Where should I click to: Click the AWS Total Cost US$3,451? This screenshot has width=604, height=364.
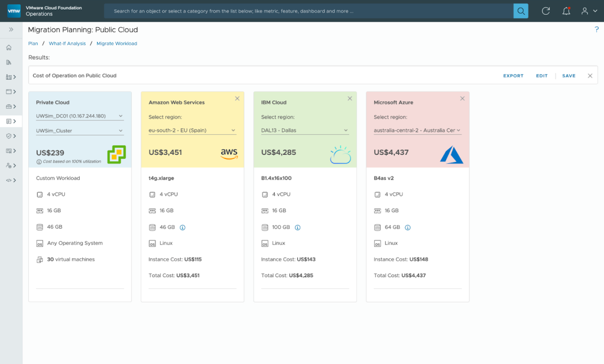coord(174,275)
